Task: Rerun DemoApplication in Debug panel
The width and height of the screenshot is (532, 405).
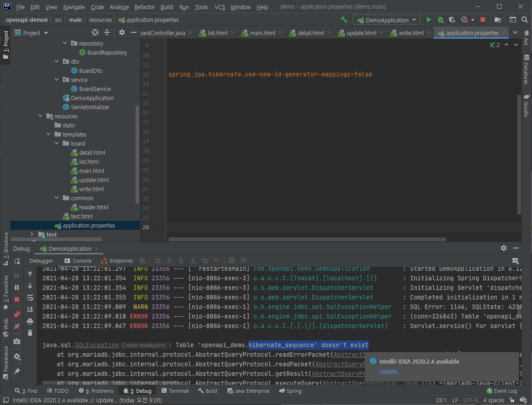Action: (17, 261)
